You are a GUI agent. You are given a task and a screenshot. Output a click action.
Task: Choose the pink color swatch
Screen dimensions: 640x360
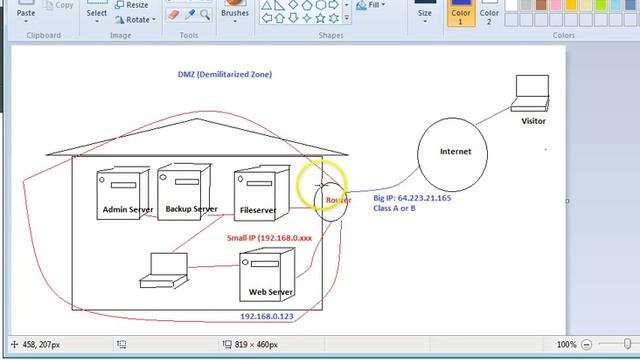click(556, 5)
